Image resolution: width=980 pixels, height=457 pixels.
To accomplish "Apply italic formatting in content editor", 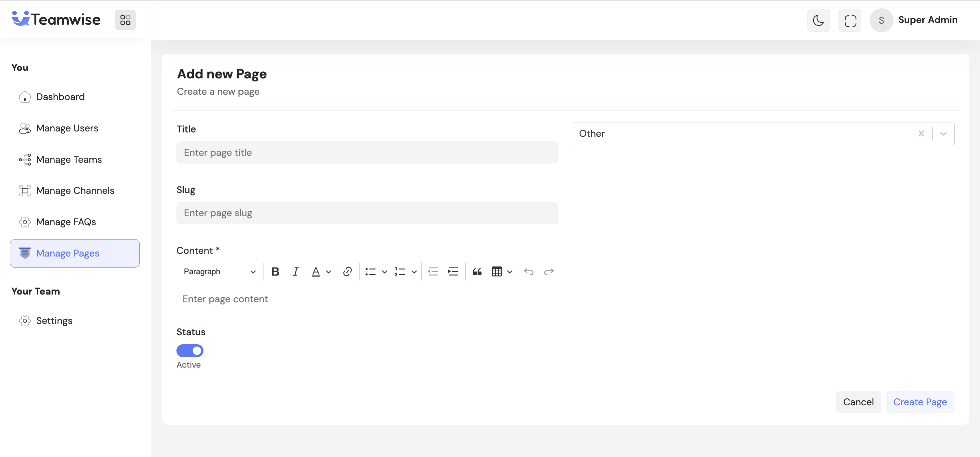I will tap(295, 271).
